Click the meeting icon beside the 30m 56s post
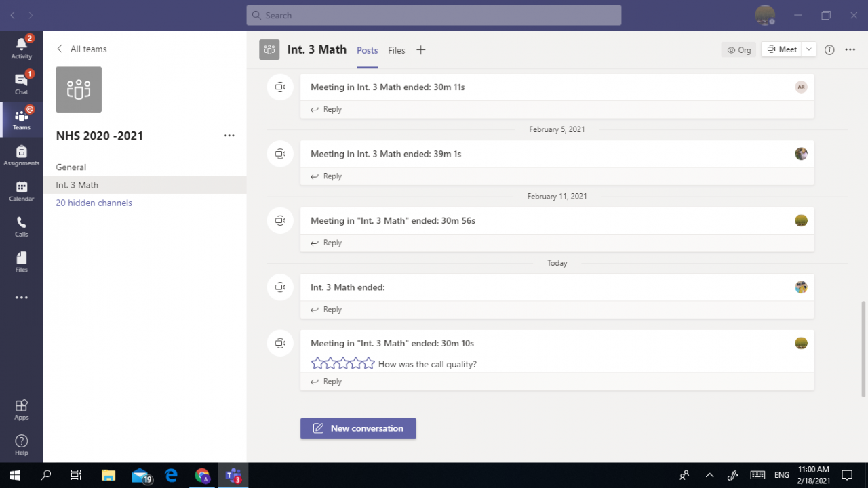Viewport: 868px width, 488px height. [280, 220]
